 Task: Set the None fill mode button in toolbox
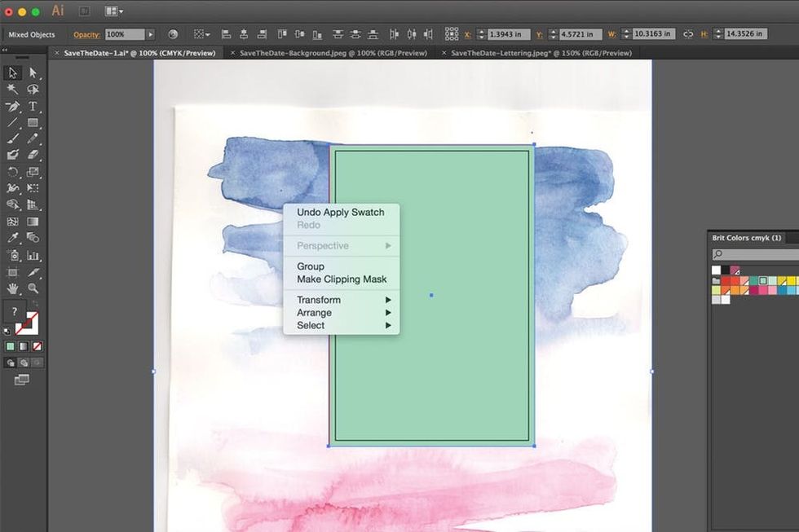click(37, 346)
